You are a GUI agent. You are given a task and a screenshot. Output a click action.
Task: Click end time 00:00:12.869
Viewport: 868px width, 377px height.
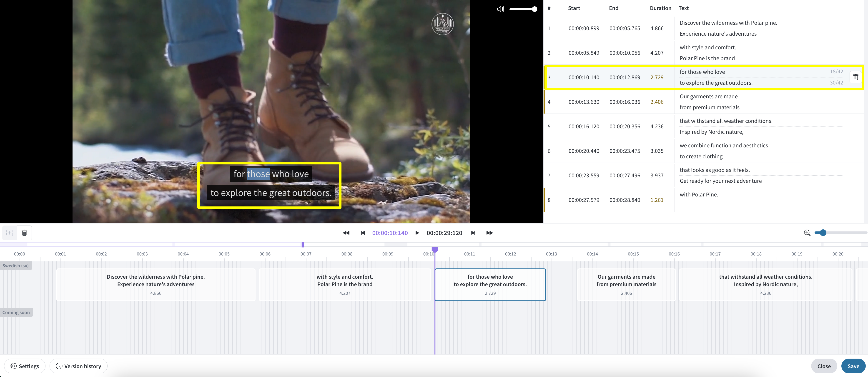625,77
